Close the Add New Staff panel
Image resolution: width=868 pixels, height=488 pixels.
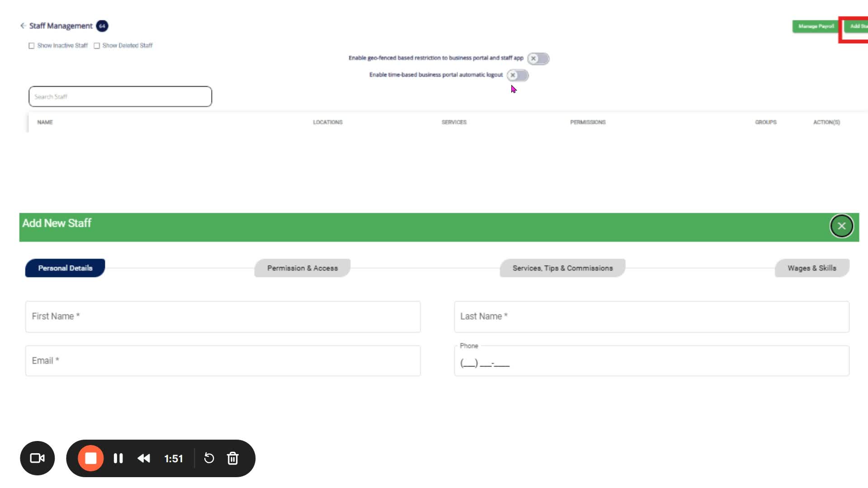[x=841, y=226]
